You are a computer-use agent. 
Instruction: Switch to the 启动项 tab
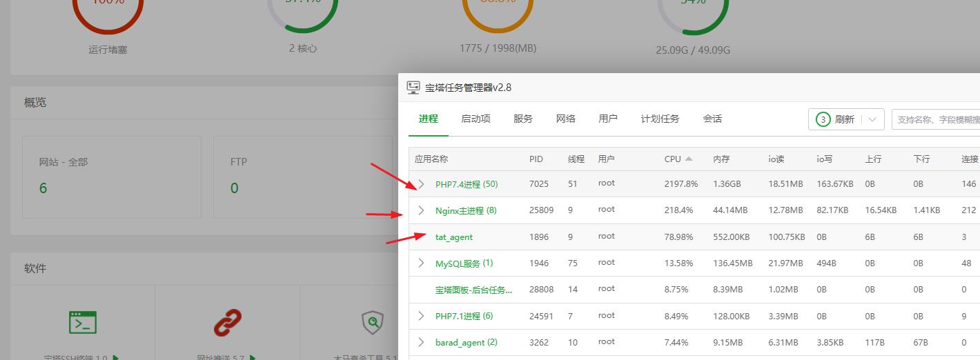click(476, 119)
